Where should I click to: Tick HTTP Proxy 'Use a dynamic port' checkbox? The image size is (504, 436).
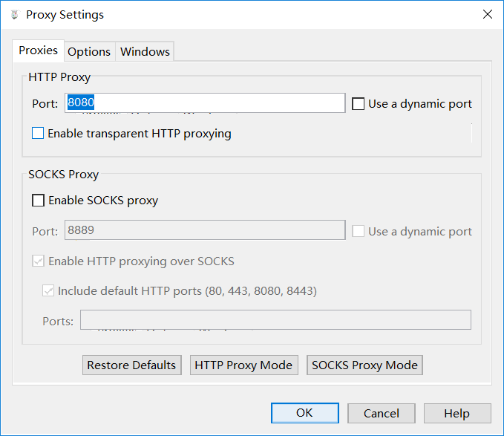tap(358, 104)
